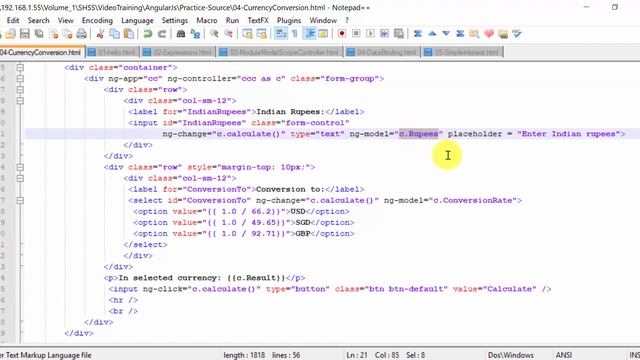Click 'Ln : 21' in status bar
The width and height of the screenshot is (640, 360).
click(357, 355)
